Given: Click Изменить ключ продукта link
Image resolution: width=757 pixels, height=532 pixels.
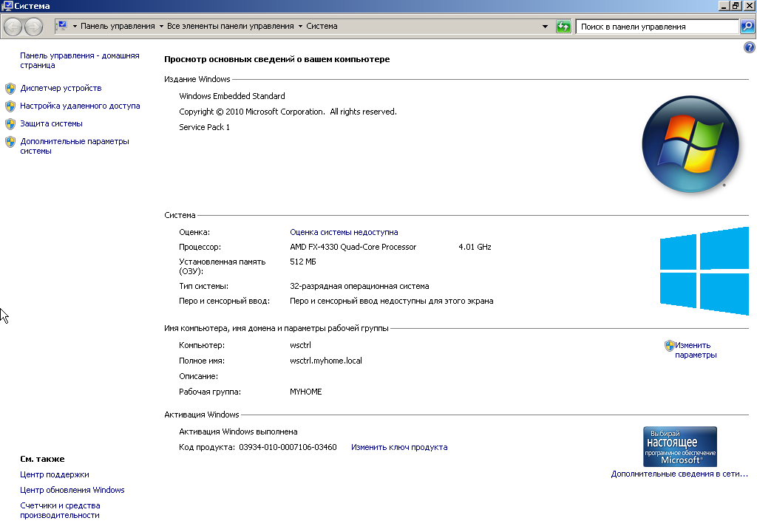Looking at the screenshot, I should tap(399, 447).
